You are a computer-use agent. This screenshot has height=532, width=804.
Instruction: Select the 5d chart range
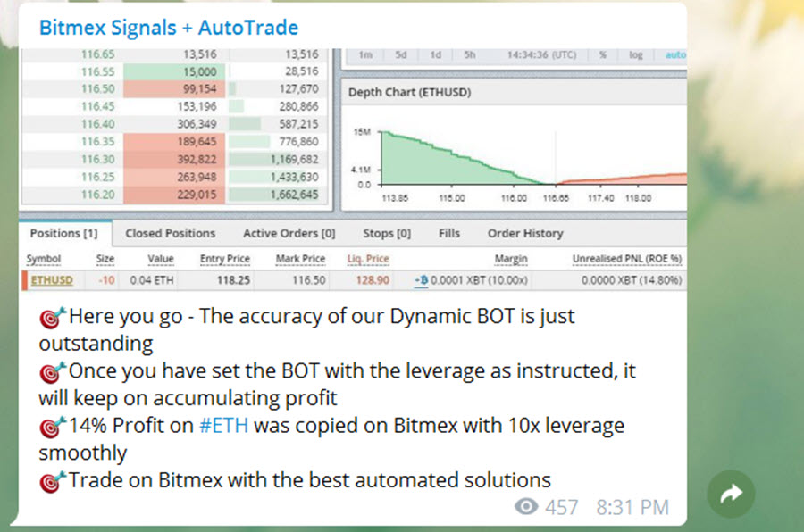tap(401, 54)
